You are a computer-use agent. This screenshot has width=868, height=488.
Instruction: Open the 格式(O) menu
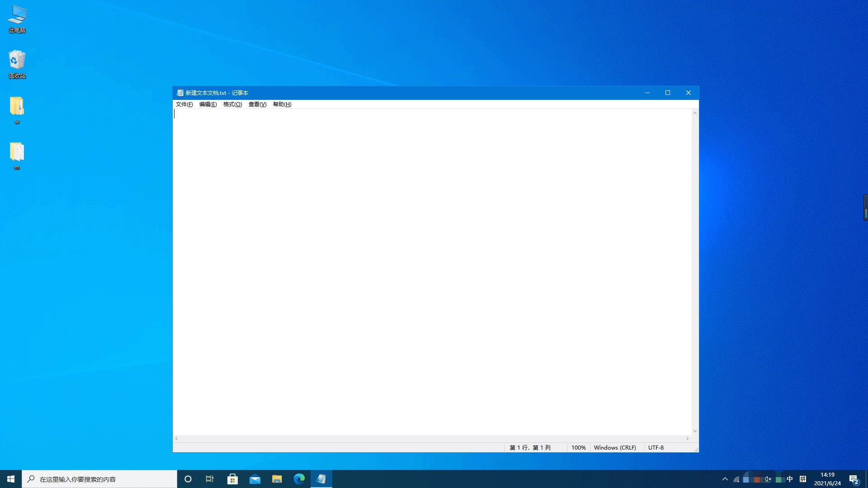pos(232,104)
